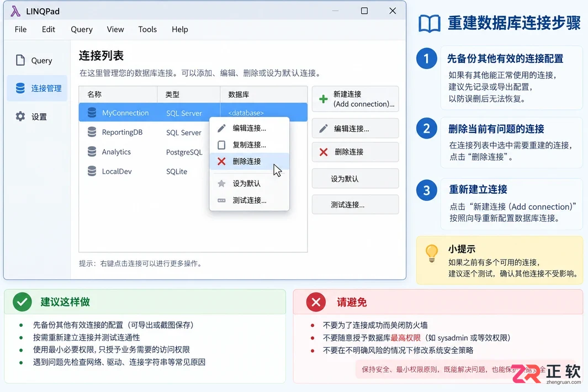
Task: Click the 先备份其他有效的连接配置 heading
Action: coord(505,59)
